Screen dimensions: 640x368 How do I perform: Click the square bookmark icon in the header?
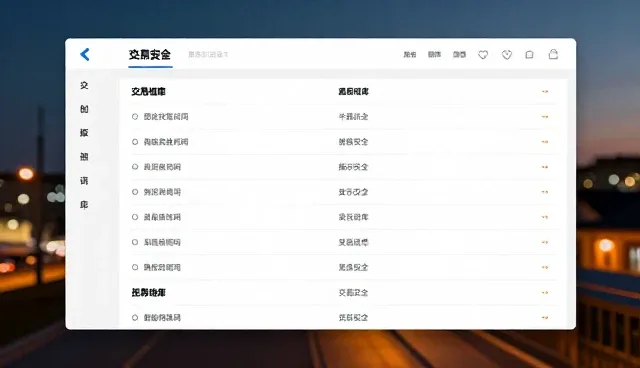529,55
